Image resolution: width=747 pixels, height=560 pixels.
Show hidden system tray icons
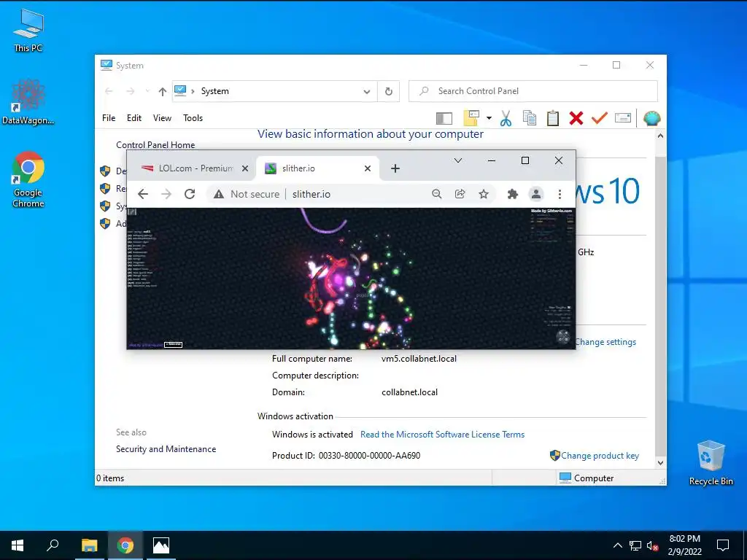617,545
